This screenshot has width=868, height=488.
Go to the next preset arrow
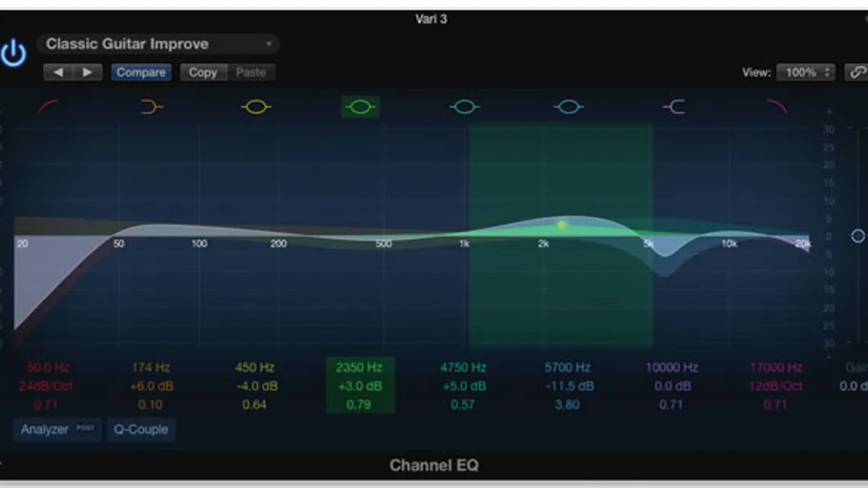(x=87, y=73)
